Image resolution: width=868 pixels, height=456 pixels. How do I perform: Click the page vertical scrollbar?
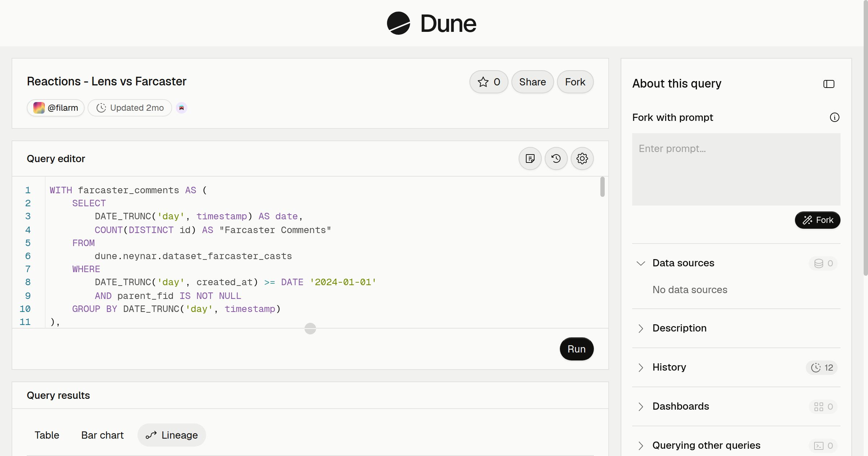(865, 138)
